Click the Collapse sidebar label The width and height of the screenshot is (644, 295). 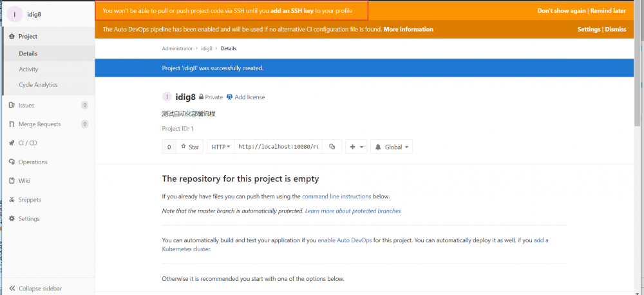tap(40, 289)
